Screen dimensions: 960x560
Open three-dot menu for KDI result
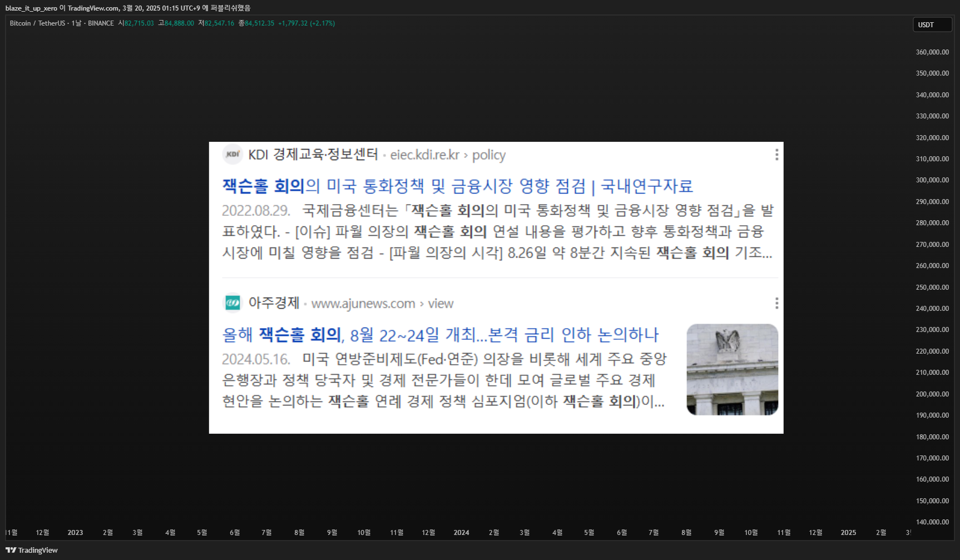pyautogui.click(x=776, y=155)
